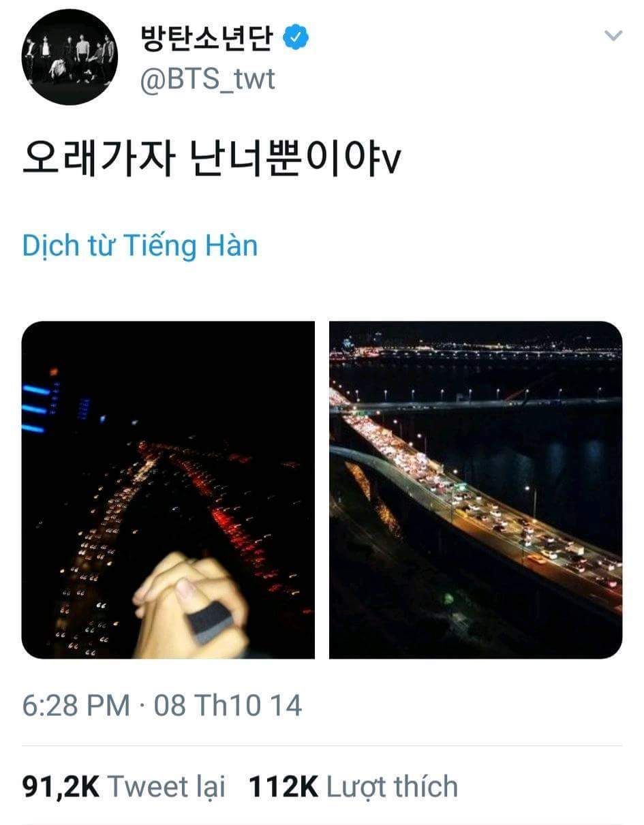Translate the tweet via Dịch từ Tiếng Hàn
The height and width of the screenshot is (825, 644).
(x=140, y=245)
